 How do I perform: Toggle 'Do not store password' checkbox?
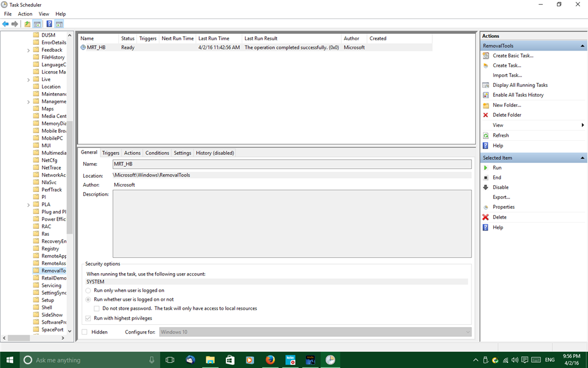(96, 309)
